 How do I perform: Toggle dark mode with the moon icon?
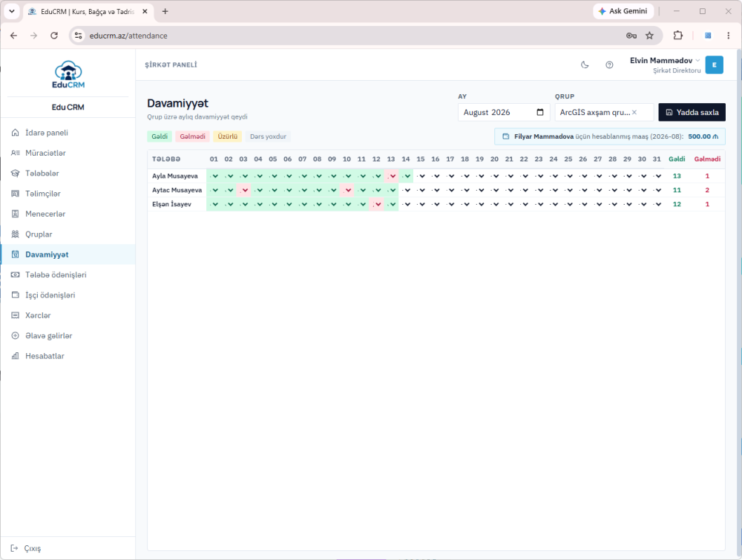point(585,65)
